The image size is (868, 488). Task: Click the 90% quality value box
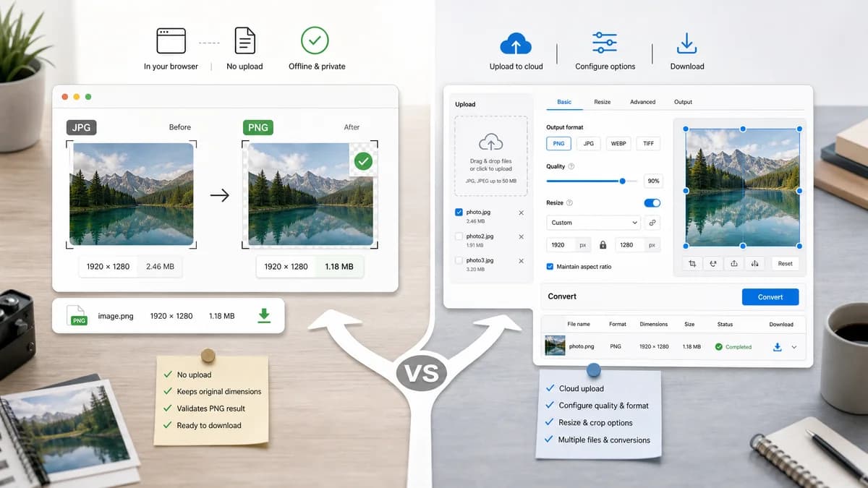tap(653, 181)
